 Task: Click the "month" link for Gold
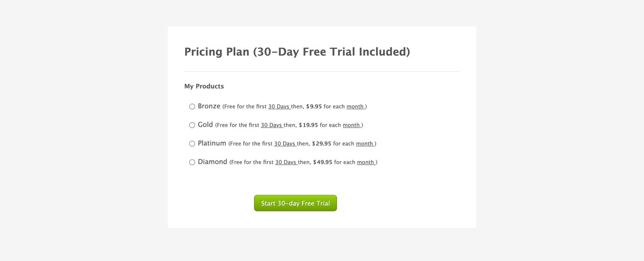click(352, 125)
